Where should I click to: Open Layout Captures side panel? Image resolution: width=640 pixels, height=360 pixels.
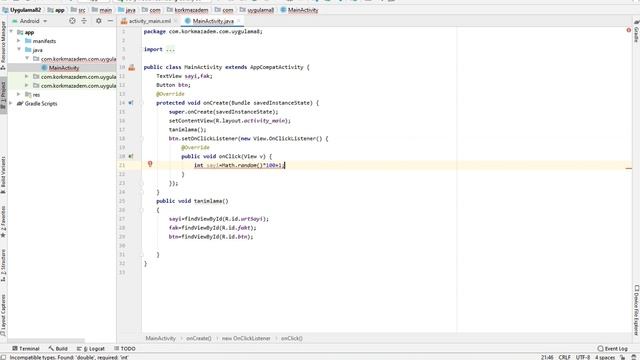[x=3, y=315]
